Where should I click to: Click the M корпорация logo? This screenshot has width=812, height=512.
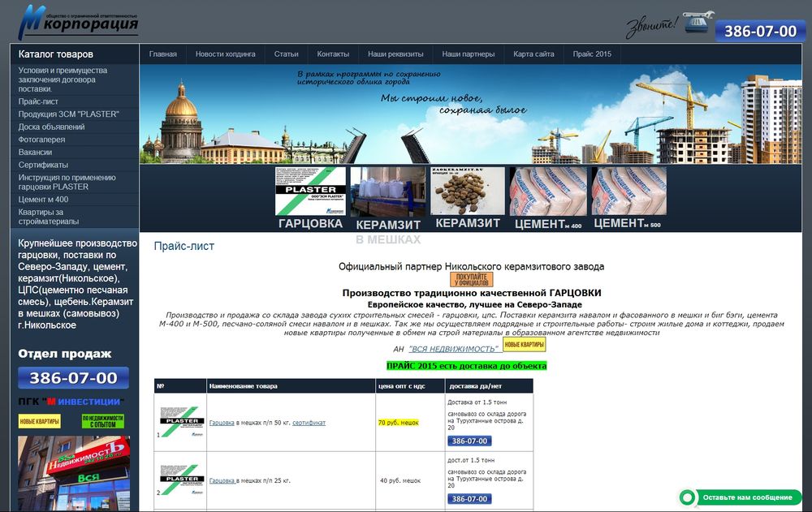[x=78, y=23]
